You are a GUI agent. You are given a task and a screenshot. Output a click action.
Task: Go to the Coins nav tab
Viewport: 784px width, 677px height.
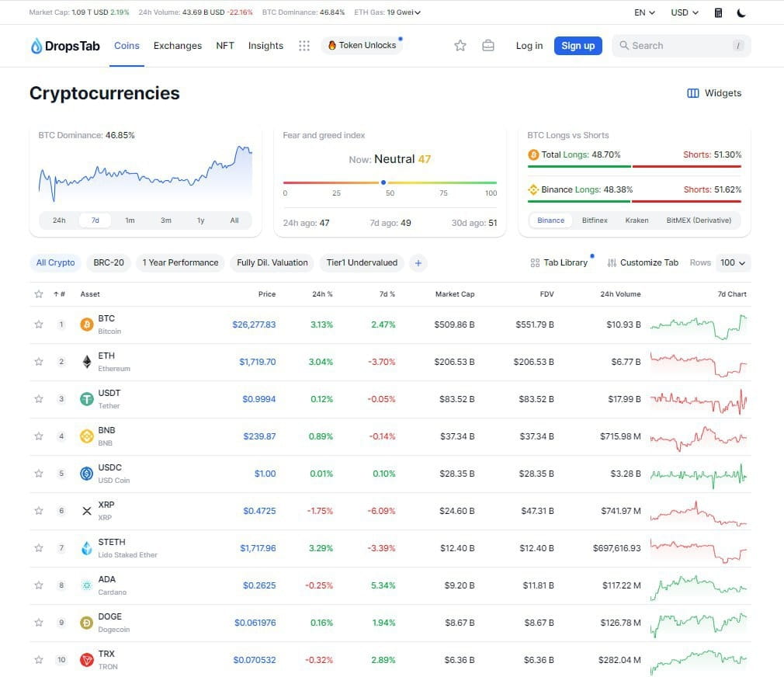[x=127, y=46]
